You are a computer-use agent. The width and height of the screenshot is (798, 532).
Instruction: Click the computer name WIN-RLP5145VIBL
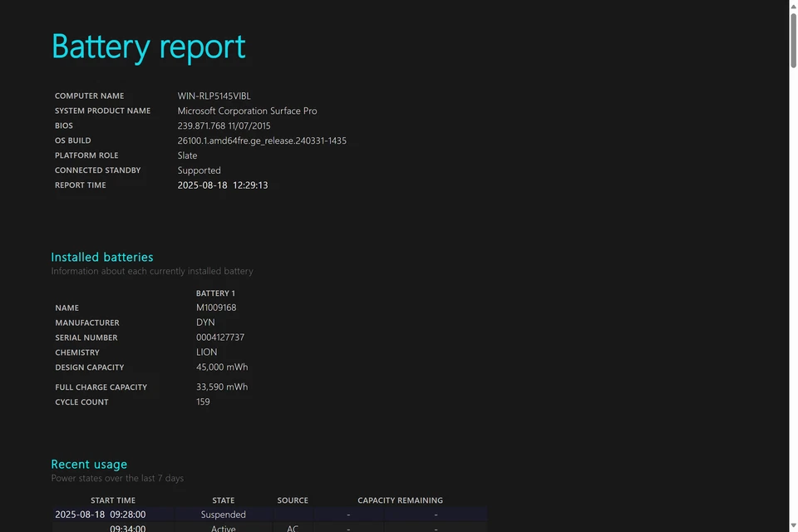pos(214,96)
